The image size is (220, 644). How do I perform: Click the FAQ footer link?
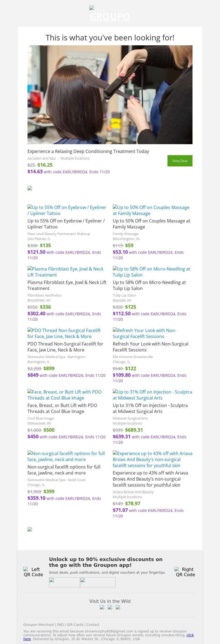60,625
